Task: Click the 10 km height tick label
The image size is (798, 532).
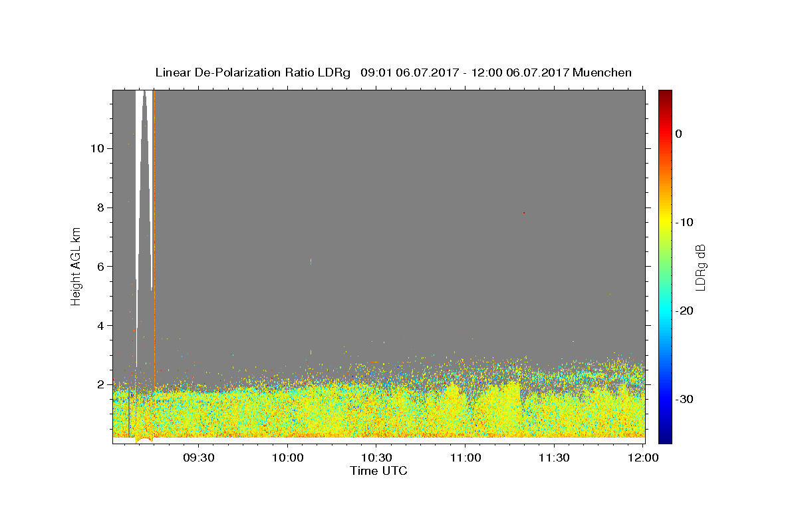Action: point(96,148)
